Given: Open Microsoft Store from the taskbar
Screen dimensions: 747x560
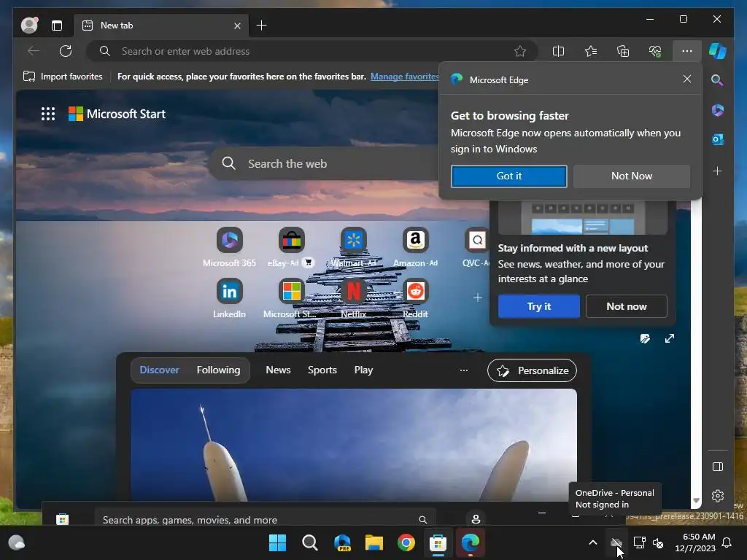Looking at the screenshot, I should [438, 542].
